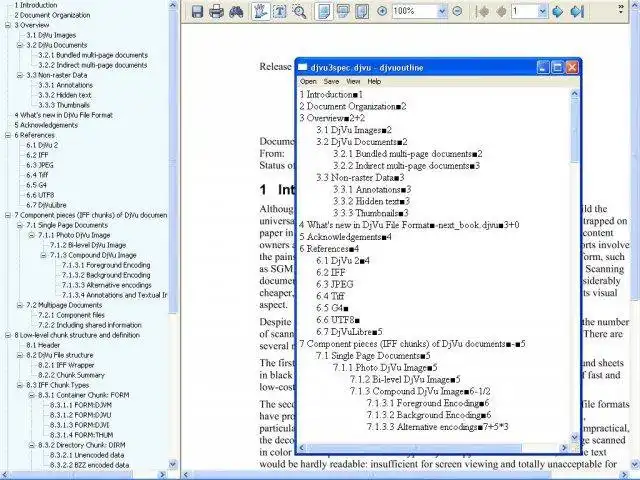Open 3.2.1 Bundled multi-page documents in sidebar
The height and width of the screenshot is (480, 640).
pos(93,55)
